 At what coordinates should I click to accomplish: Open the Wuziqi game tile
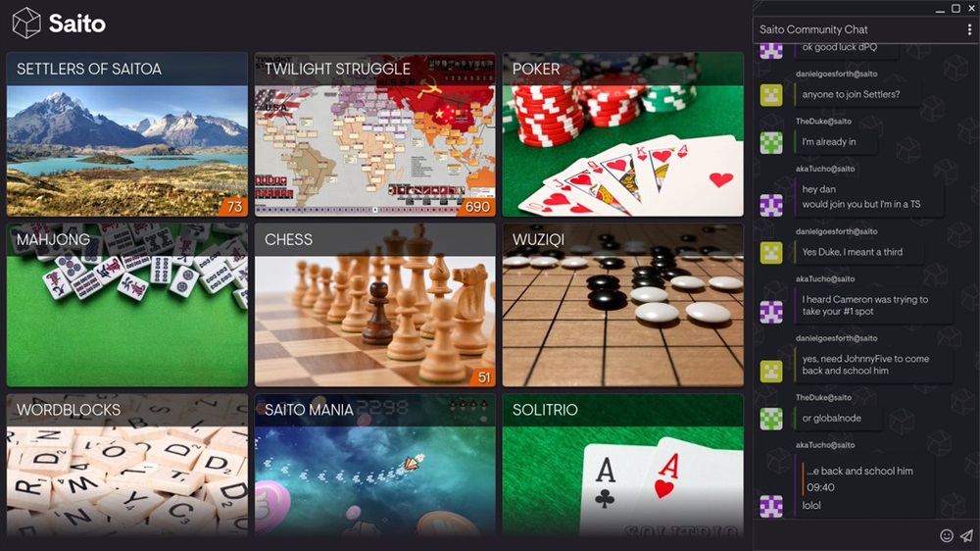click(x=623, y=305)
